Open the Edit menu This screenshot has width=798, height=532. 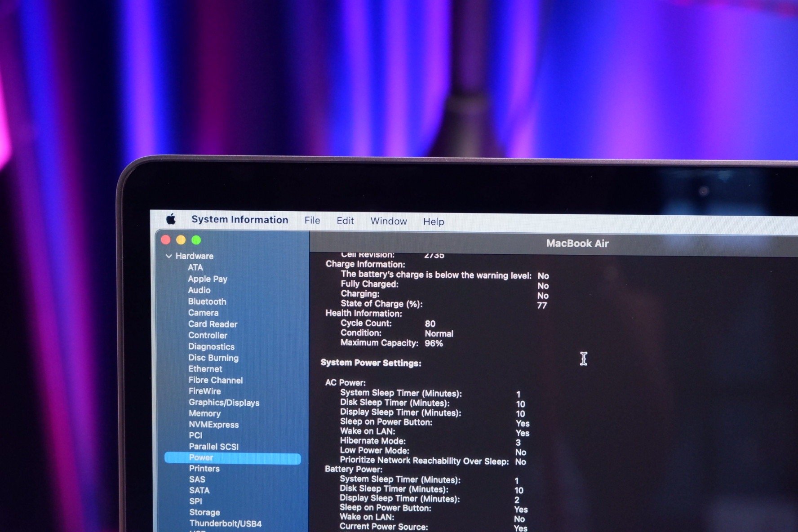(345, 221)
